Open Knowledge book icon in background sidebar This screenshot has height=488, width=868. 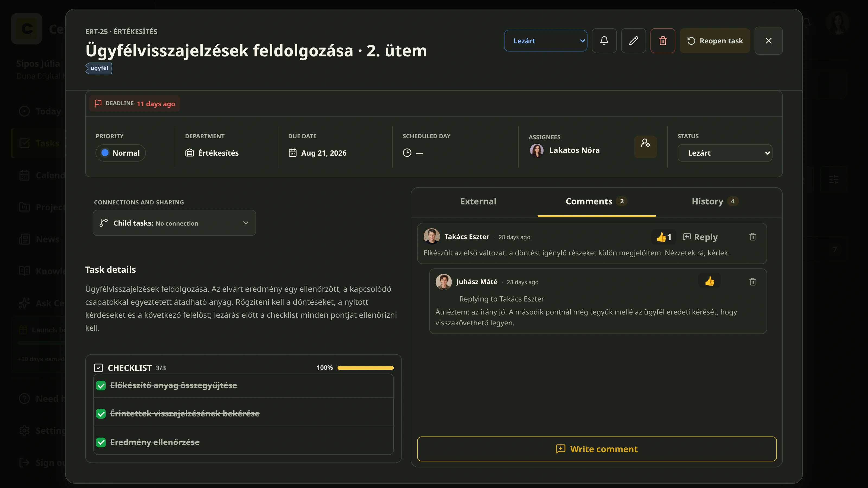pos(24,271)
